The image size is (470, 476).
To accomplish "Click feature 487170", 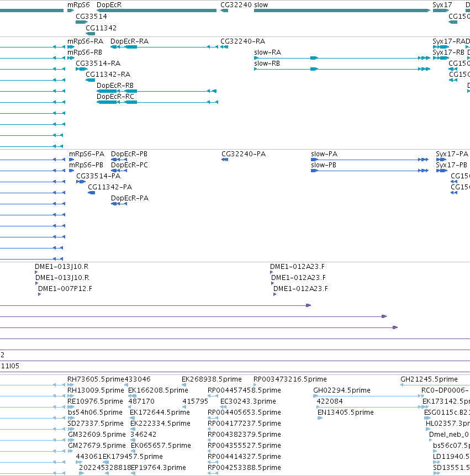I will 141,401.
